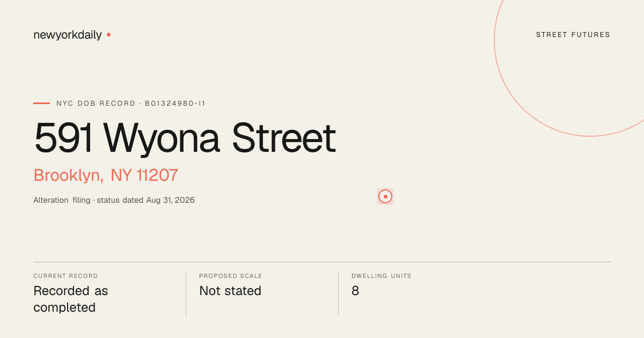Click the Brooklyn, NY 11207 address line
Image resolution: width=644 pixels, height=338 pixels.
[106, 175]
